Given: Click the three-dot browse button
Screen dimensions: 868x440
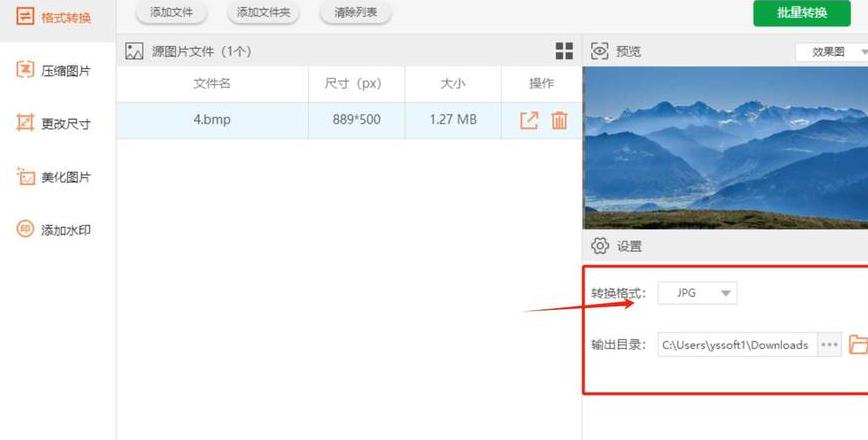Looking at the screenshot, I should (x=829, y=345).
